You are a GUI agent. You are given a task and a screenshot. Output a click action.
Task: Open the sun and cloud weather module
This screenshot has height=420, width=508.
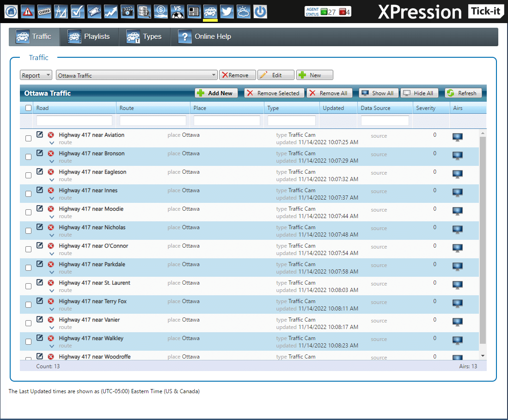pos(244,12)
